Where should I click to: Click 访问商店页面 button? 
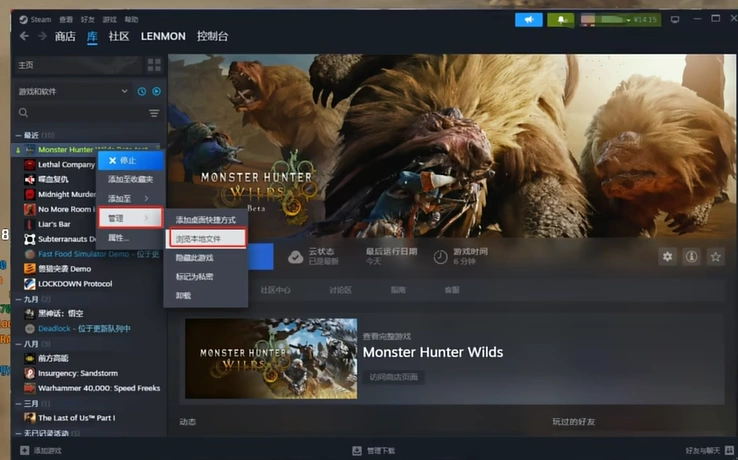(x=396, y=377)
